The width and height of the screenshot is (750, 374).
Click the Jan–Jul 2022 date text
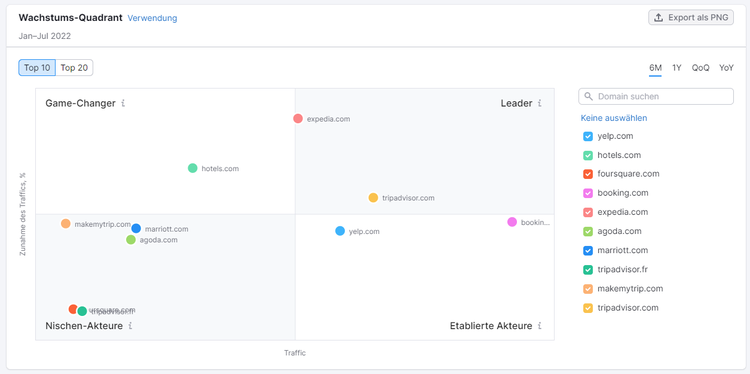pyautogui.click(x=45, y=36)
